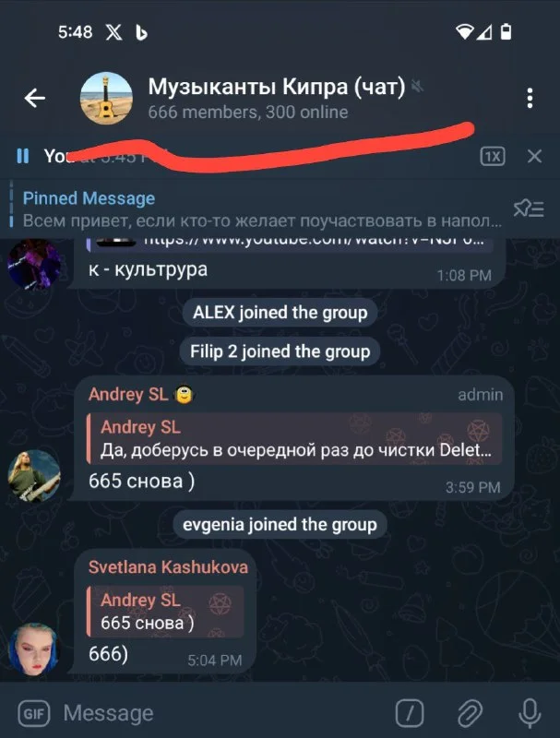Open Svetlana Kashukova's profile picture
This screenshot has height=738, width=560.
point(34,649)
